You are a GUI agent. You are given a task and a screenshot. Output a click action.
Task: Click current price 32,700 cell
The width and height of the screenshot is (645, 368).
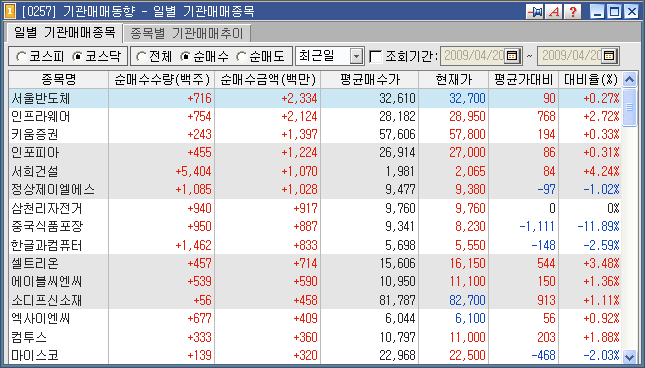click(x=454, y=98)
